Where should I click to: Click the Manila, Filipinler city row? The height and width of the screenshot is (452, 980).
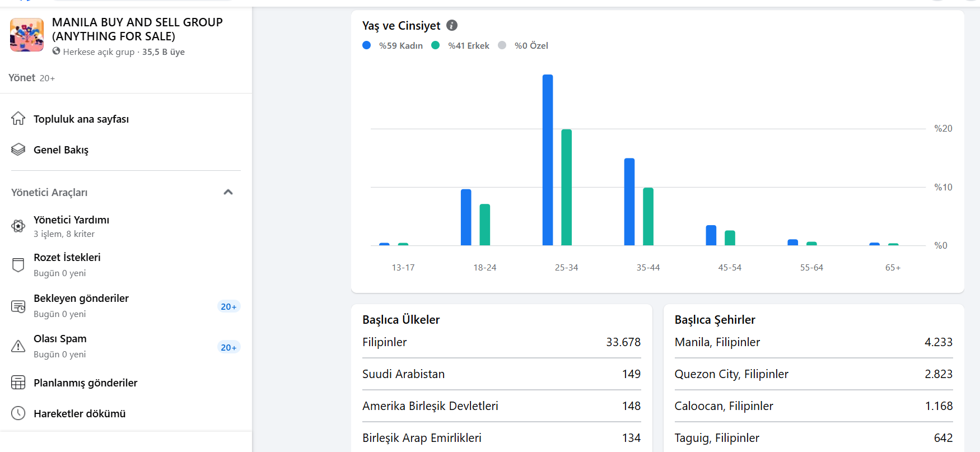click(x=814, y=342)
